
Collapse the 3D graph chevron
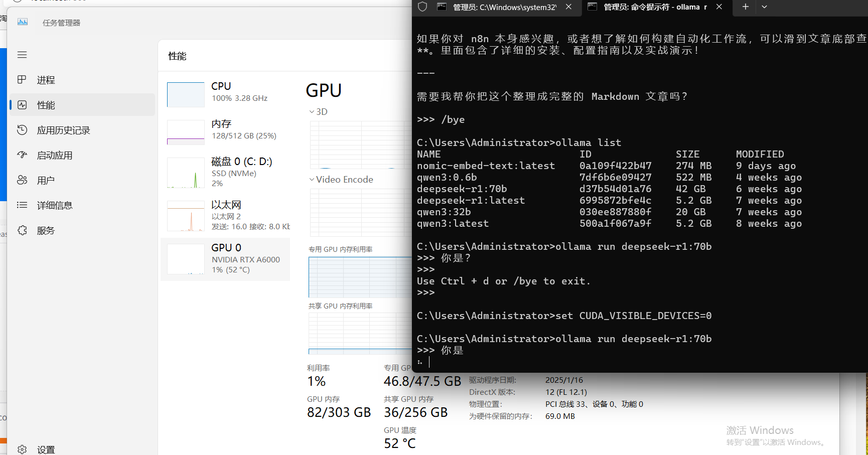[312, 112]
